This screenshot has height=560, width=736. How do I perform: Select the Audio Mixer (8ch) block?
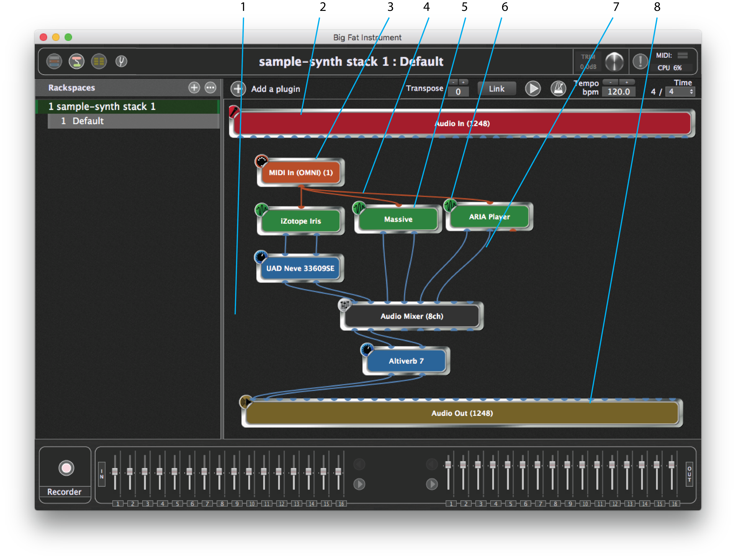pyautogui.click(x=412, y=316)
